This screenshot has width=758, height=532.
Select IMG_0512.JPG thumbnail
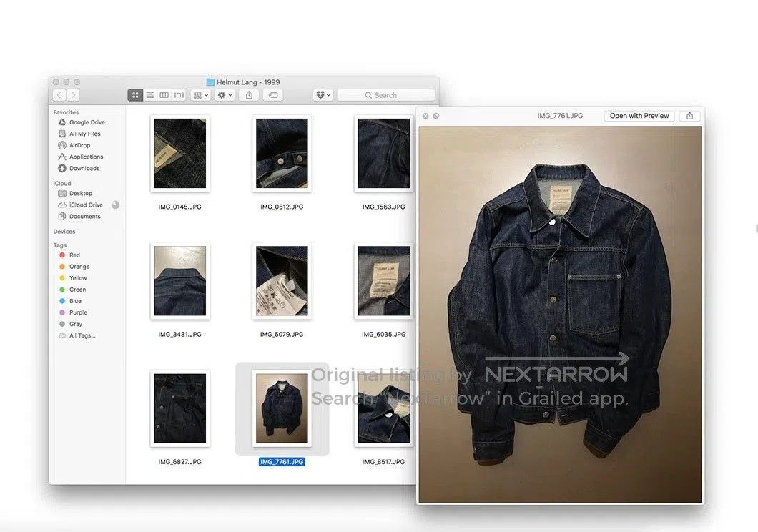click(282, 153)
